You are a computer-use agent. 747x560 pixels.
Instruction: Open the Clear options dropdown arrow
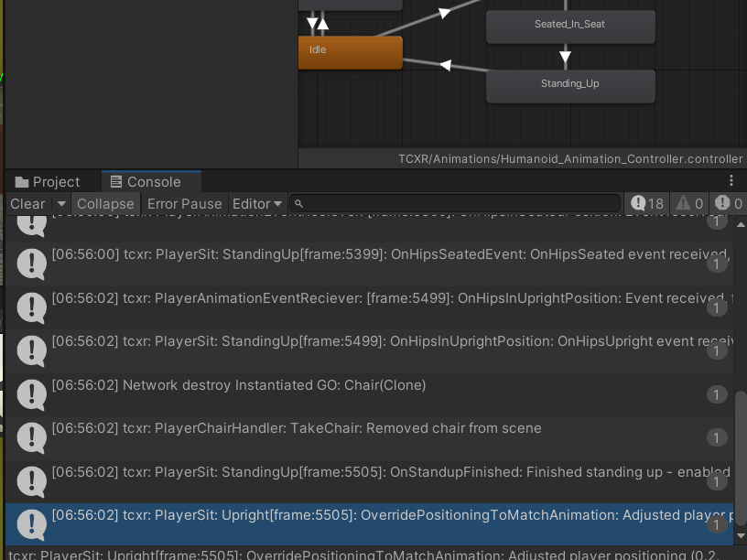click(x=61, y=204)
